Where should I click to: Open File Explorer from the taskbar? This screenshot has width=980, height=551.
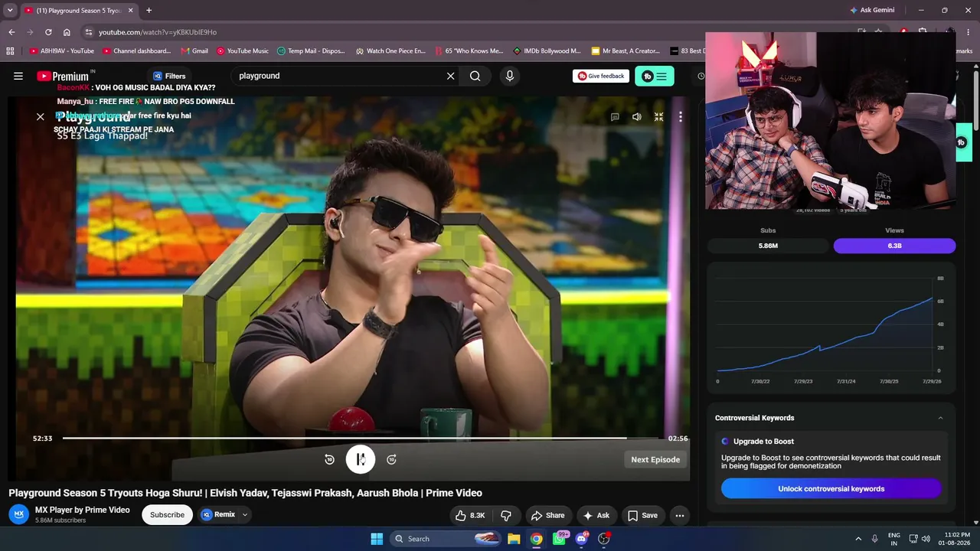(x=514, y=539)
